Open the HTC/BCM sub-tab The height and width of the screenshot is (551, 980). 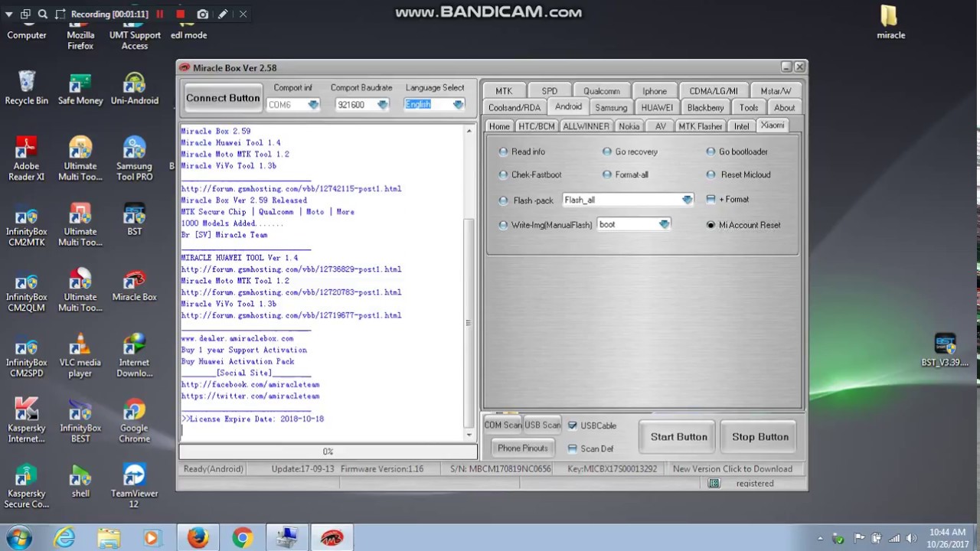pyautogui.click(x=537, y=126)
